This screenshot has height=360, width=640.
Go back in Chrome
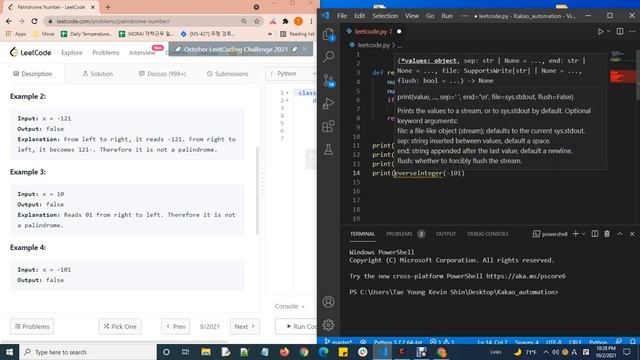(9, 21)
